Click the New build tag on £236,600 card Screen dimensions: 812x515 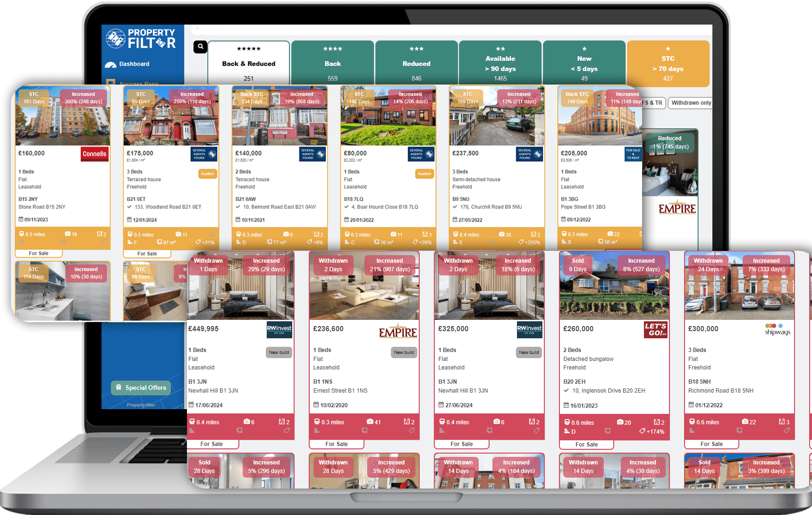point(404,352)
